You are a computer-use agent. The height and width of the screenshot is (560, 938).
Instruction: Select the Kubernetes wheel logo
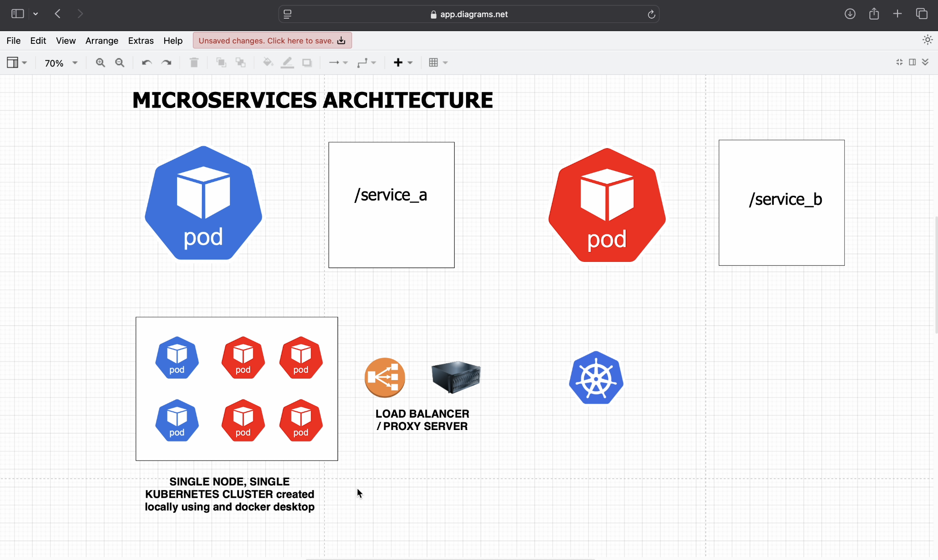(596, 378)
